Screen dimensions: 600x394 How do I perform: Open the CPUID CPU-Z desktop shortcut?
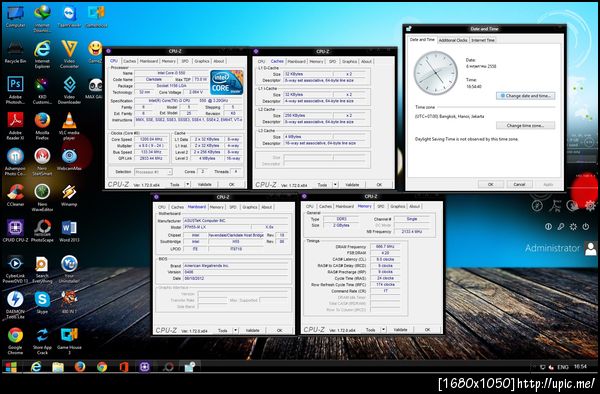pos(15,231)
